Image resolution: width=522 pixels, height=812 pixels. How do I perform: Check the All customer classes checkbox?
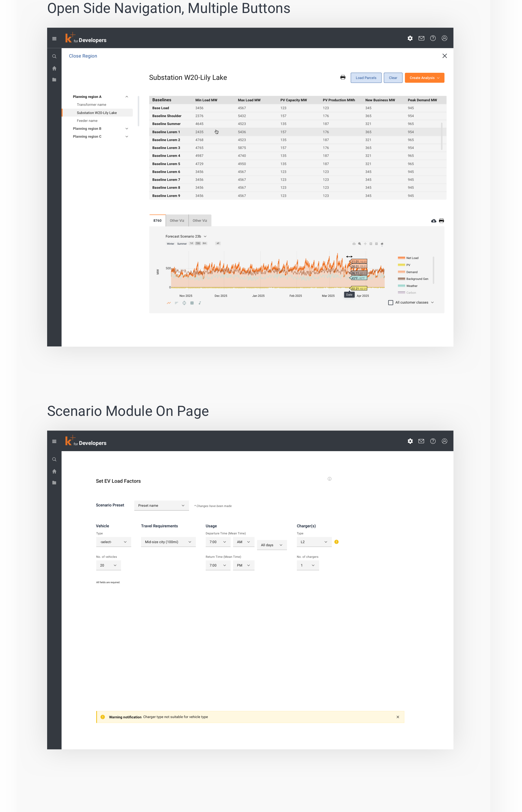(391, 302)
